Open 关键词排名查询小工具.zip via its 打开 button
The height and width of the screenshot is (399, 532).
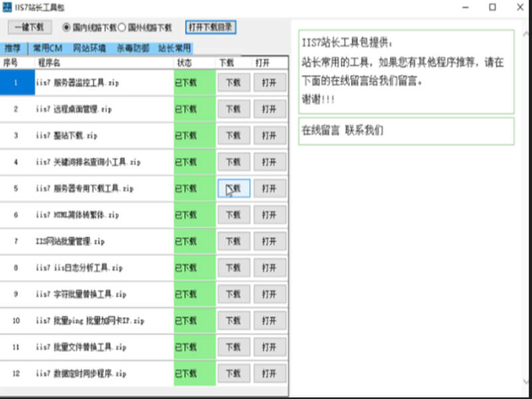(270, 162)
